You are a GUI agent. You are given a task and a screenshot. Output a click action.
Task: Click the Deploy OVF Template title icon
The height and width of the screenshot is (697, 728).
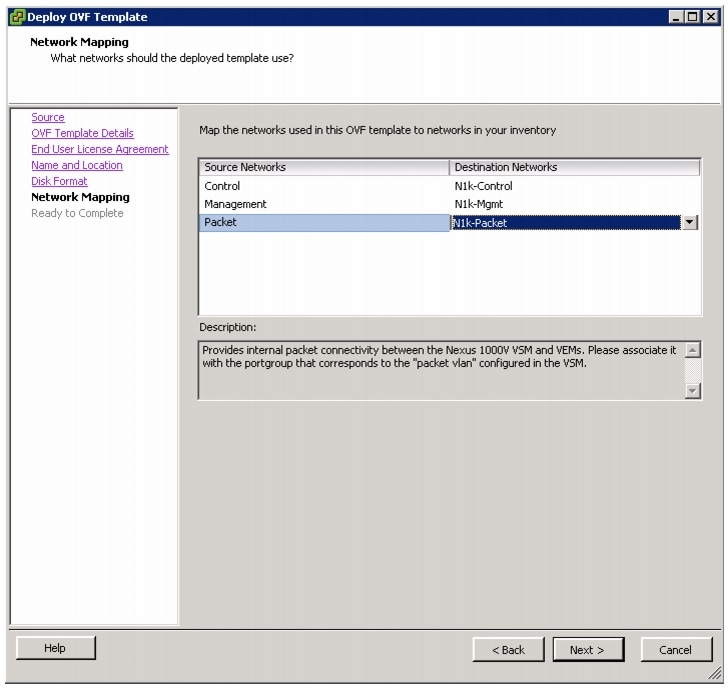17,17
